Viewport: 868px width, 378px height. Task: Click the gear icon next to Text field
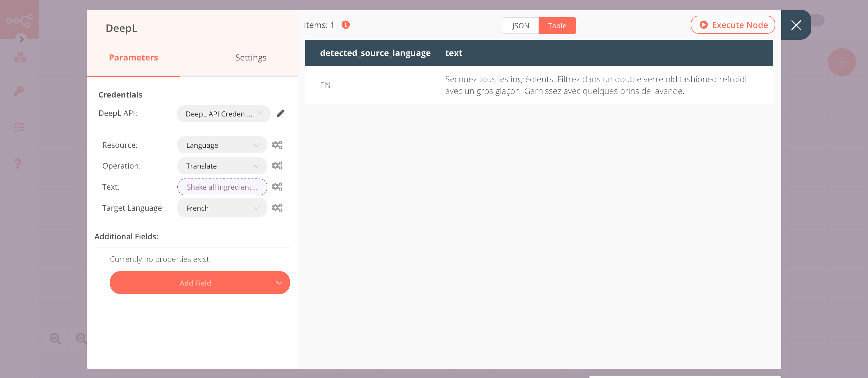tap(277, 186)
